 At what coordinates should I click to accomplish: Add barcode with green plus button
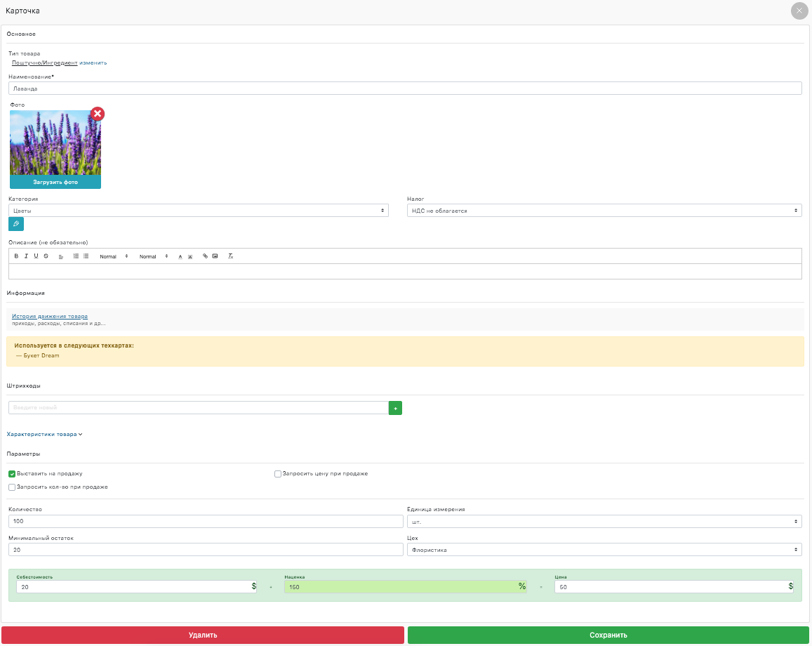click(x=395, y=408)
